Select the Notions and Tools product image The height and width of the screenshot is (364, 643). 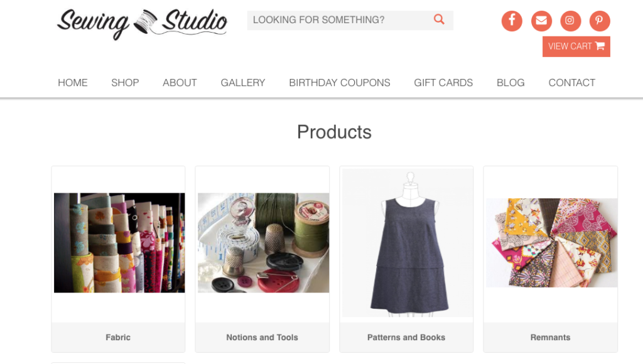pyautogui.click(x=263, y=243)
